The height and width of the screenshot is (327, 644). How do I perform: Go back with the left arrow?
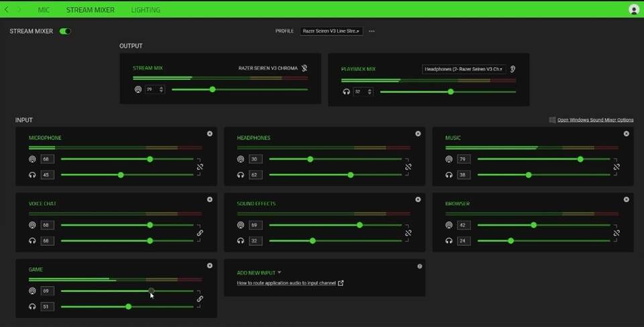pyautogui.click(x=7, y=9)
